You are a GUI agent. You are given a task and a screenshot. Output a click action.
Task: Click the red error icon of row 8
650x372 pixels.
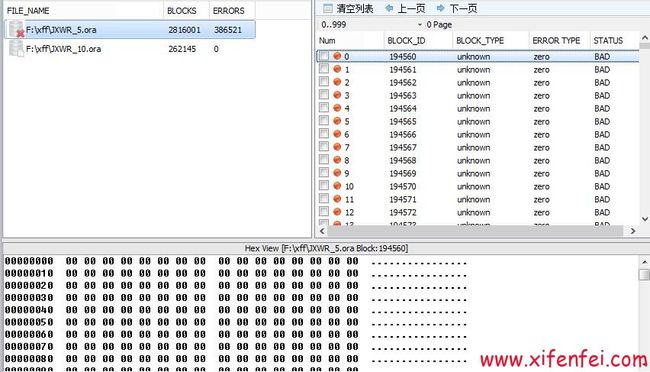(x=337, y=160)
